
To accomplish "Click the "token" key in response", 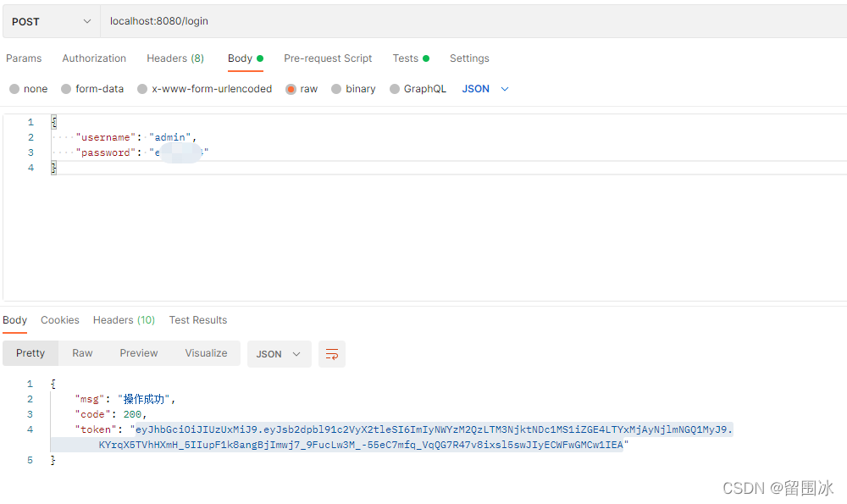I will (96, 429).
